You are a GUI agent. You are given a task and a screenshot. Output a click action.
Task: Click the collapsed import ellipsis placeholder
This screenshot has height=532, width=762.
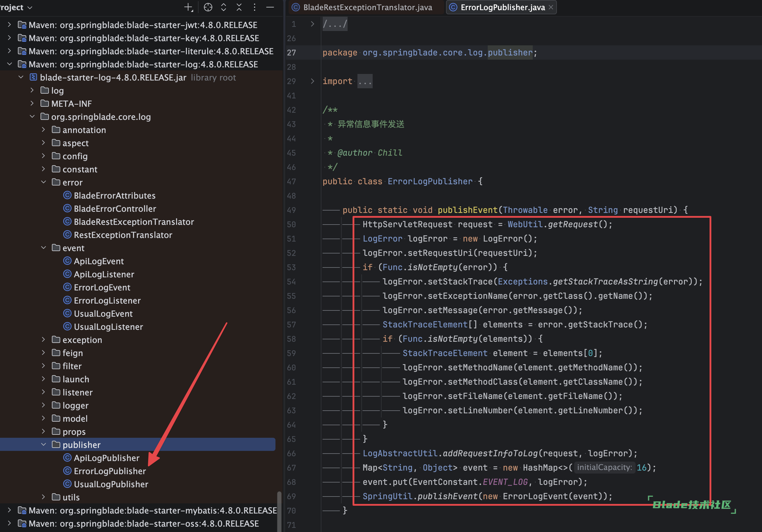click(365, 81)
